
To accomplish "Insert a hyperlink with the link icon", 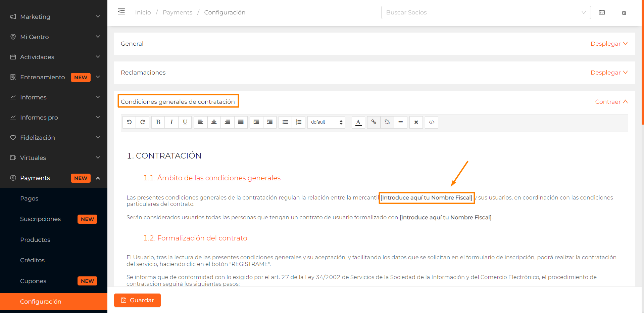I will 374,122.
